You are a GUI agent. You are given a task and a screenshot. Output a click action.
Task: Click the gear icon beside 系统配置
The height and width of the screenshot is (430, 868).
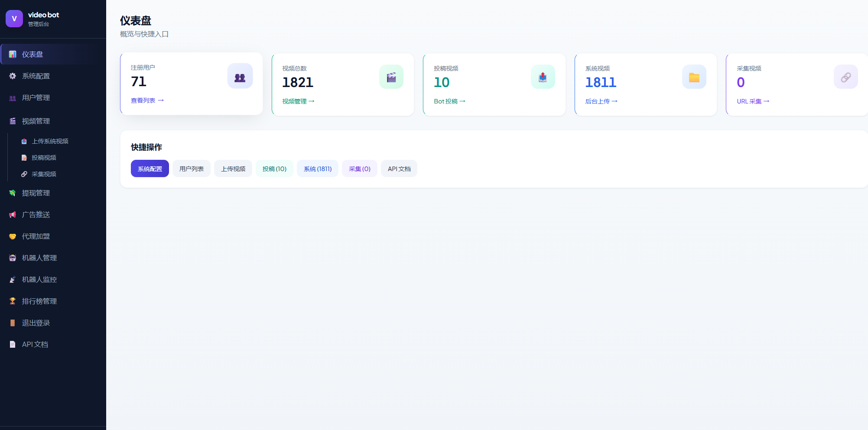[13, 76]
